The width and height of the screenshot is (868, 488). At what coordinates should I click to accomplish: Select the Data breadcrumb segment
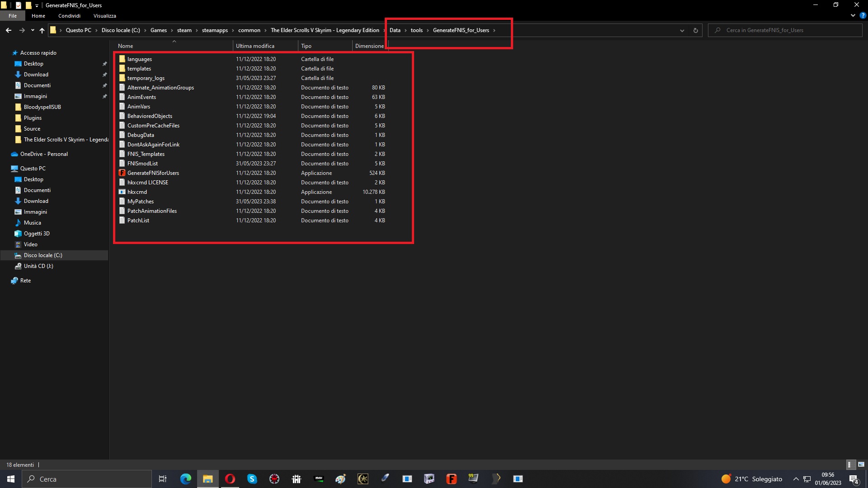point(395,30)
